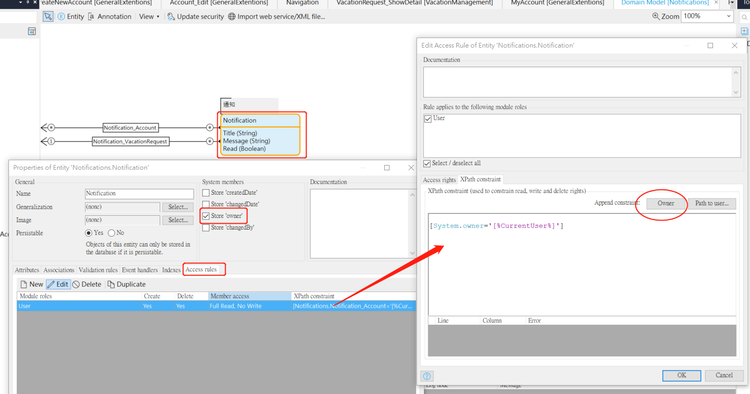Screen dimensions: 750x394
Task: Select the User access rule row
Action: click(x=217, y=306)
